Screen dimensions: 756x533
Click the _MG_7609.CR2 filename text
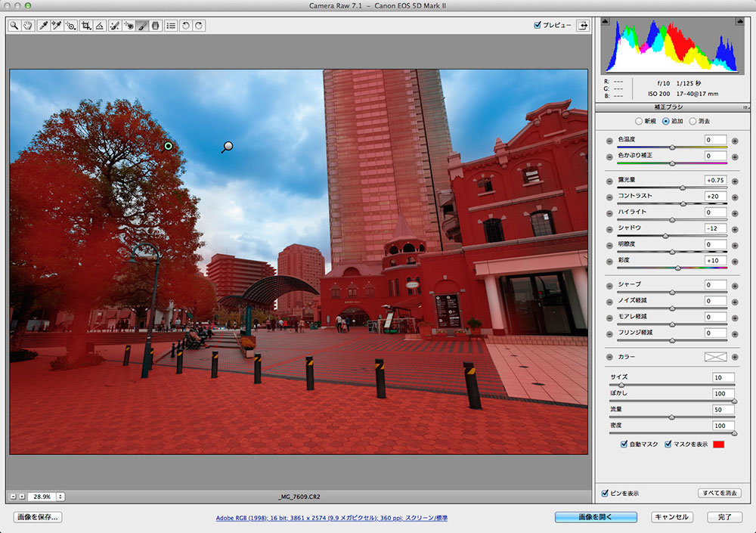click(x=299, y=497)
